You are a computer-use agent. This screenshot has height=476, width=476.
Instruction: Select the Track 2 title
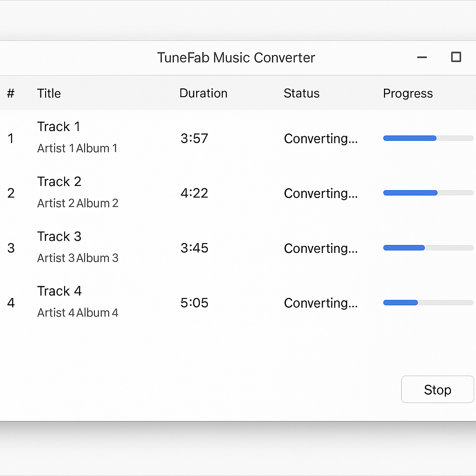coord(59,181)
